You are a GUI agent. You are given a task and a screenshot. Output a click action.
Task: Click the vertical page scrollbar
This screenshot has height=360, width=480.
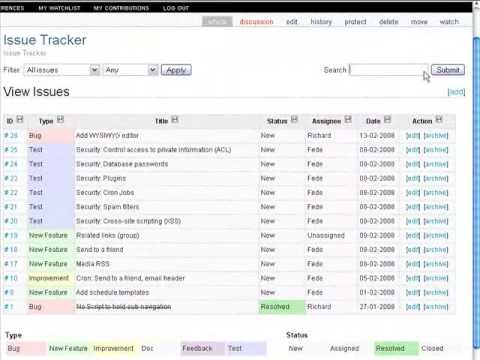click(x=476, y=193)
